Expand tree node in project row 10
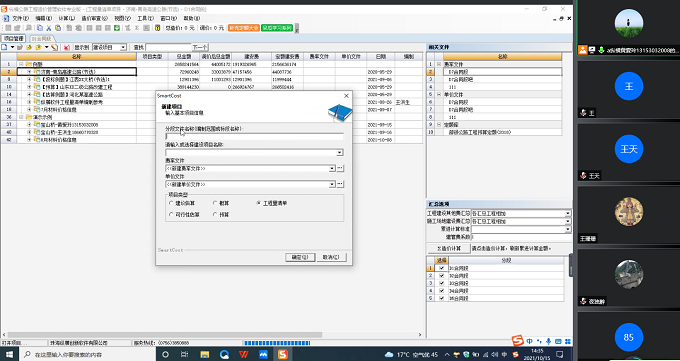Screen dimensions: 680x361 click(x=29, y=87)
